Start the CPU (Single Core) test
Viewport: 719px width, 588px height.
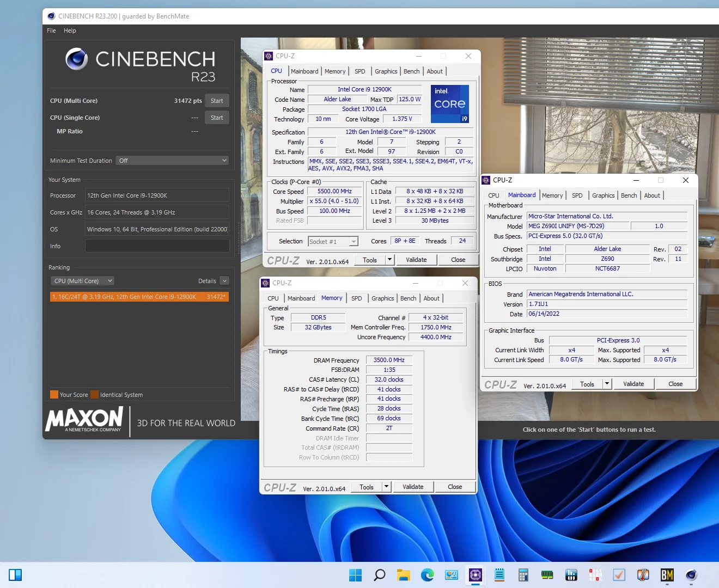[x=217, y=118]
